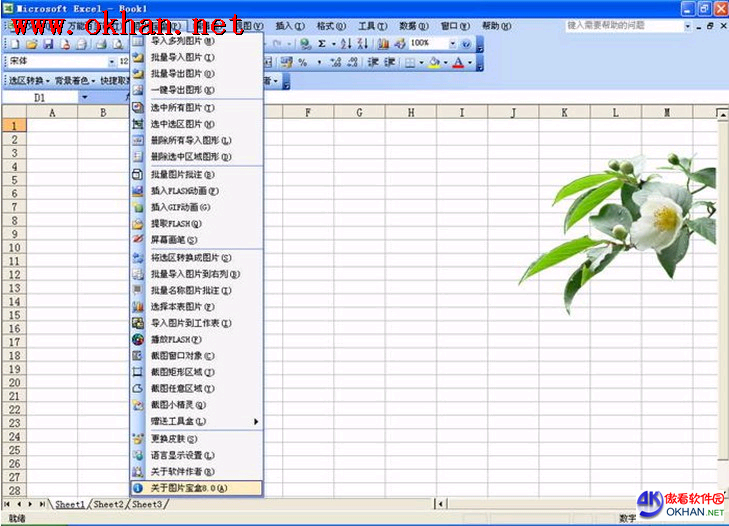Select 截图矩形区域 from the menu
The height and width of the screenshot is (526, 729).
click(182, 372)
